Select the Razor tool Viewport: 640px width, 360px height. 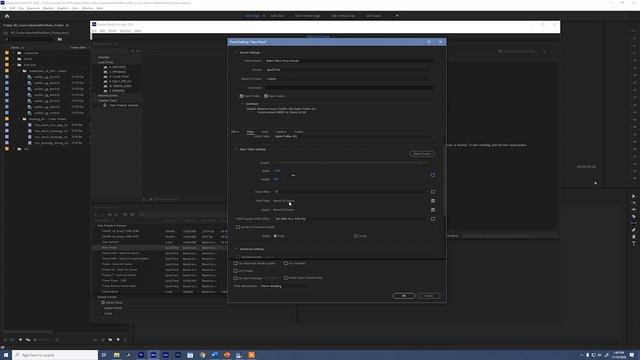[633, 217]
